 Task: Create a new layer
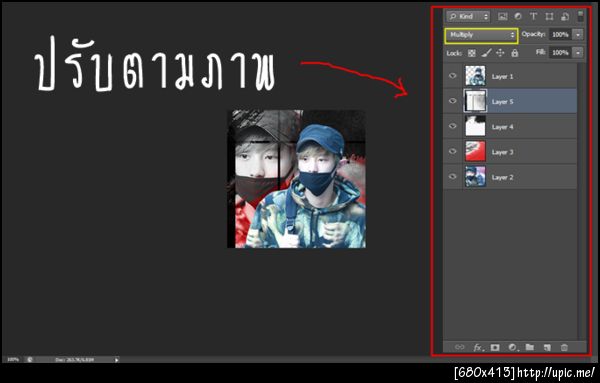click(547, 347)
